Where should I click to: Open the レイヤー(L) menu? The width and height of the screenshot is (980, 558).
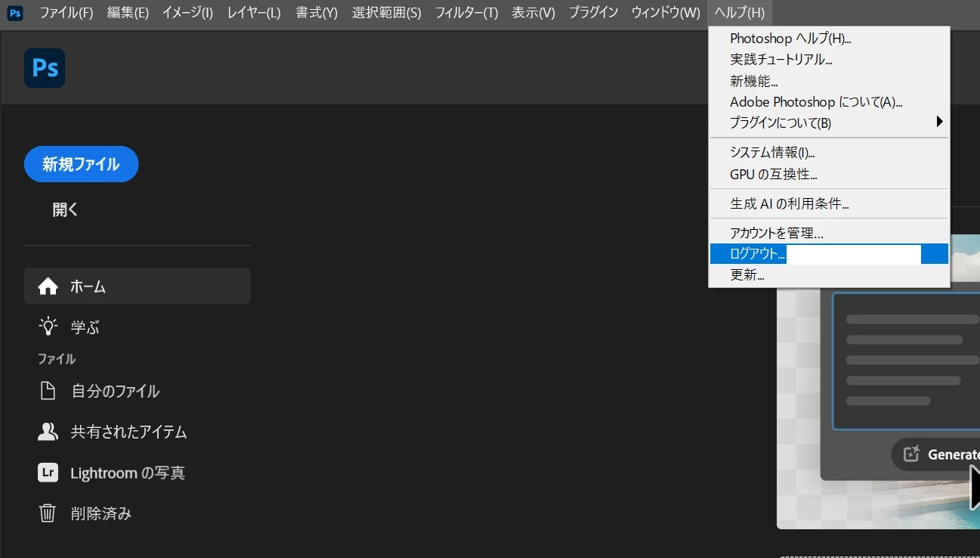tap(254, 13)
